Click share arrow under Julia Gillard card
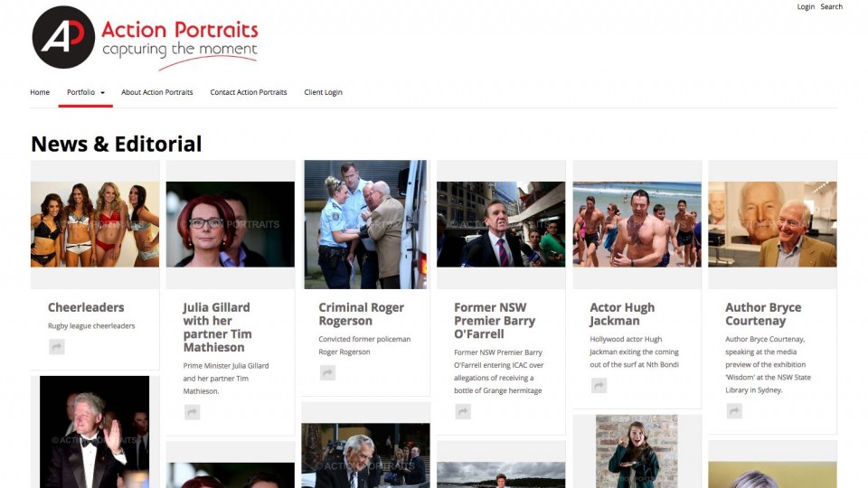This screenshot has width=868, height=488. tap(192, 412)
